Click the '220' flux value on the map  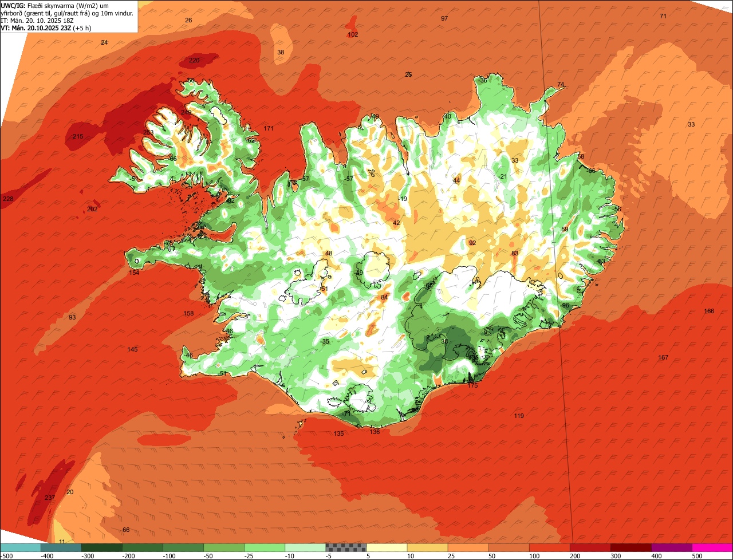pyautogui.click(x=194, y=60)
